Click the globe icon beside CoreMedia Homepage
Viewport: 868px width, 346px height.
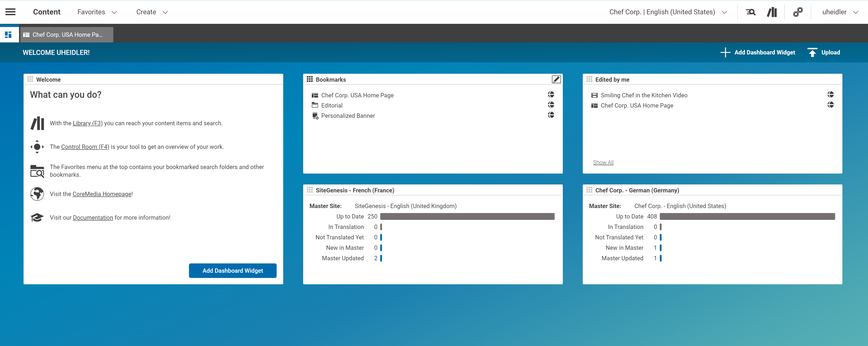point(37,194)
